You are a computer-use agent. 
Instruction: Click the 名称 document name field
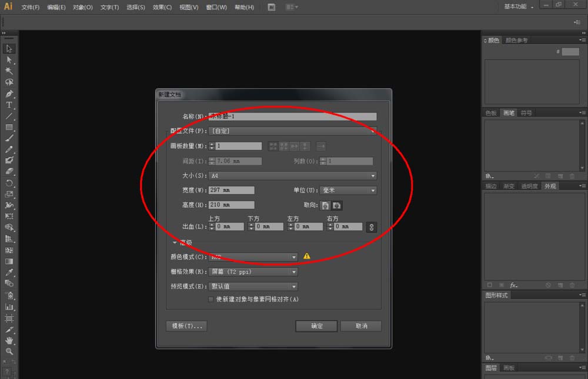292,117
